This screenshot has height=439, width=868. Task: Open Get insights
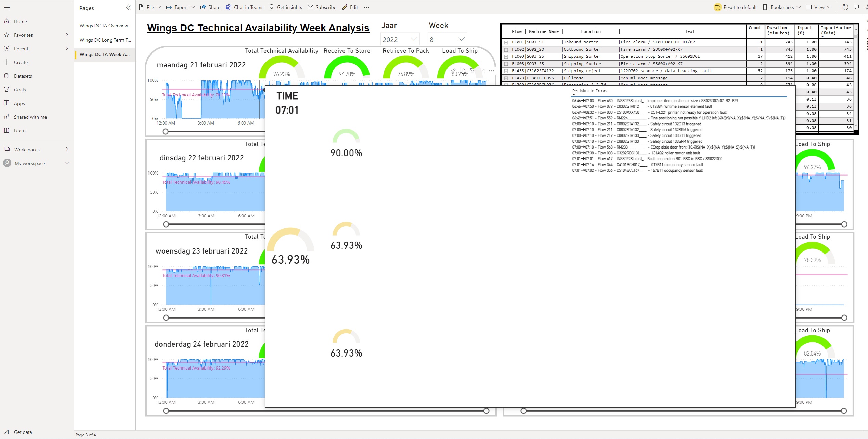click(285, 7)
